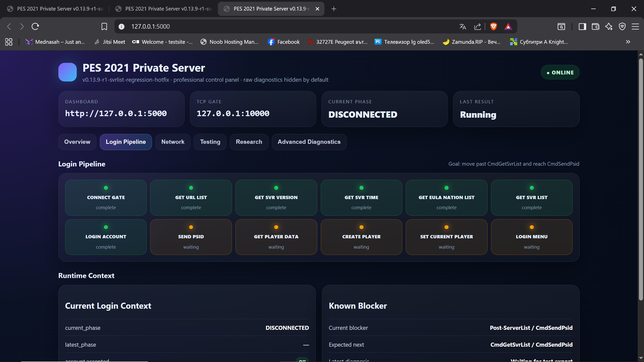Open the Mednasah bookmark
Viewport: 644px width, 362px height.
[x=55, y=42]
